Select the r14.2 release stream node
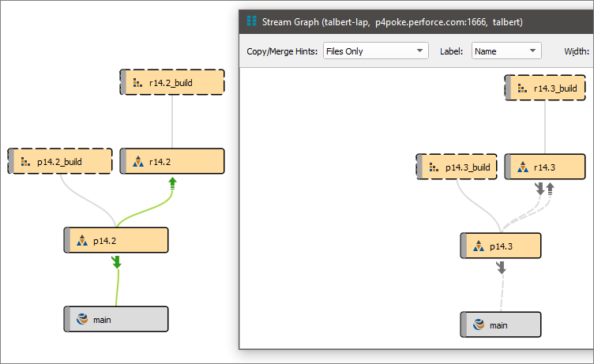 tap(172, 161)
